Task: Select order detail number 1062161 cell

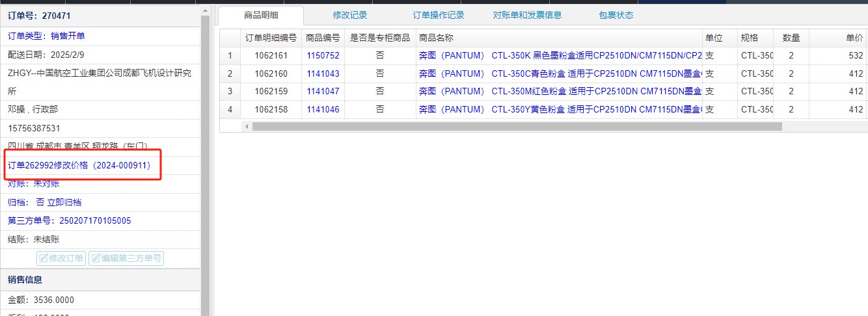Action: (271, 56)
